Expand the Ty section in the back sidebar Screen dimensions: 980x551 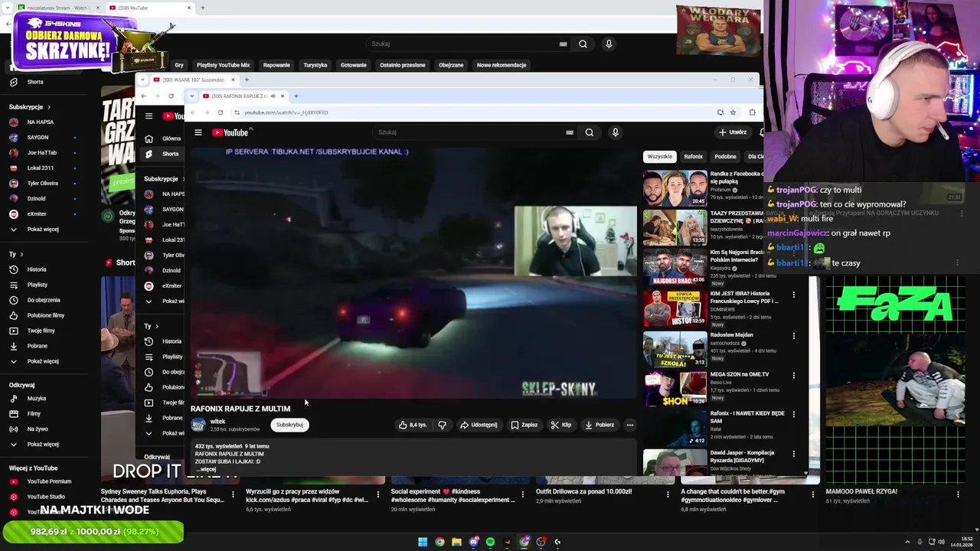15,254
